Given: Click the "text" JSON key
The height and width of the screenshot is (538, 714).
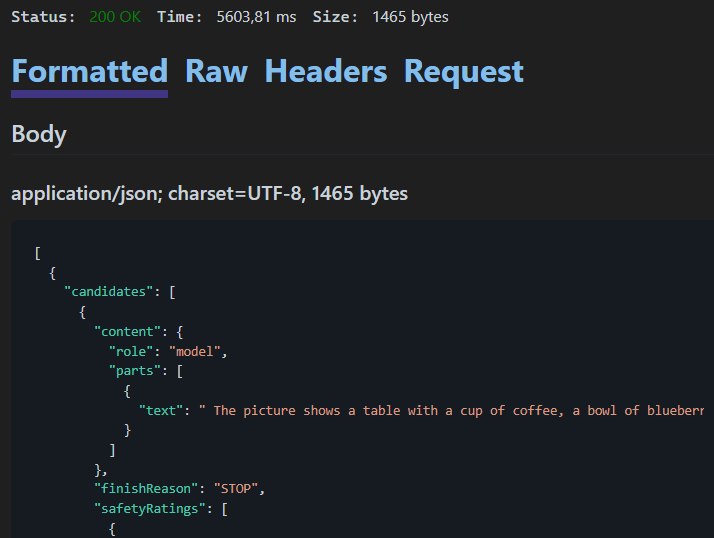Looking at the screenshot, I should tap(161, 410).
